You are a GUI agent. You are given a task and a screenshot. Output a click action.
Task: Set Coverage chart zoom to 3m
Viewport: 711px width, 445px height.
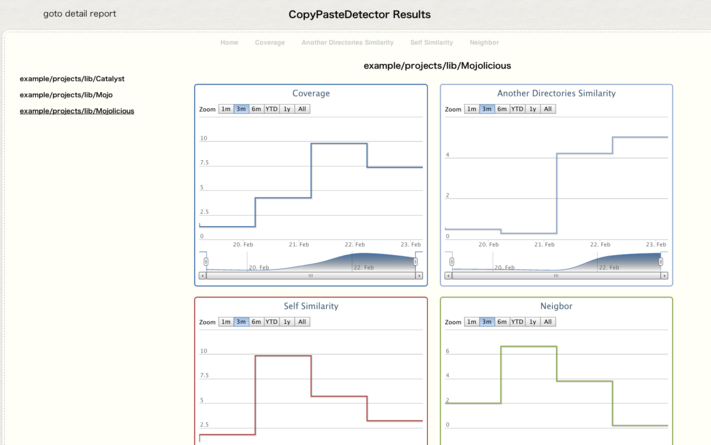(x=241, y=109)
